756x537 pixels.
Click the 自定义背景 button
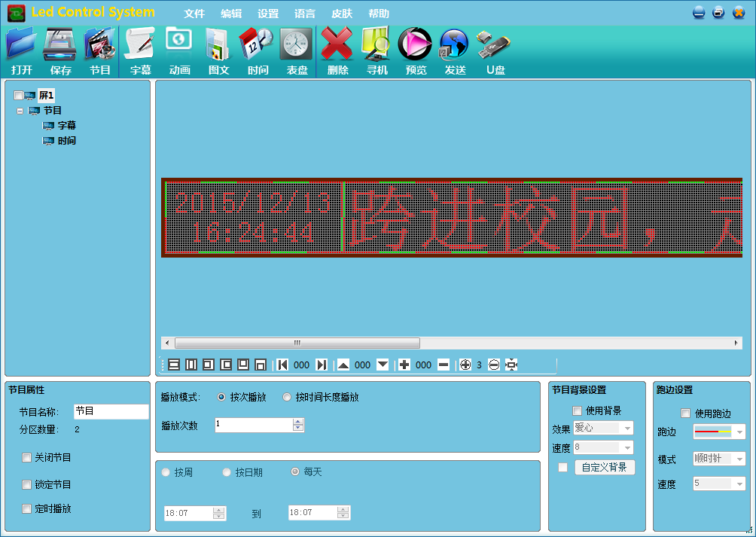point(605,468)
